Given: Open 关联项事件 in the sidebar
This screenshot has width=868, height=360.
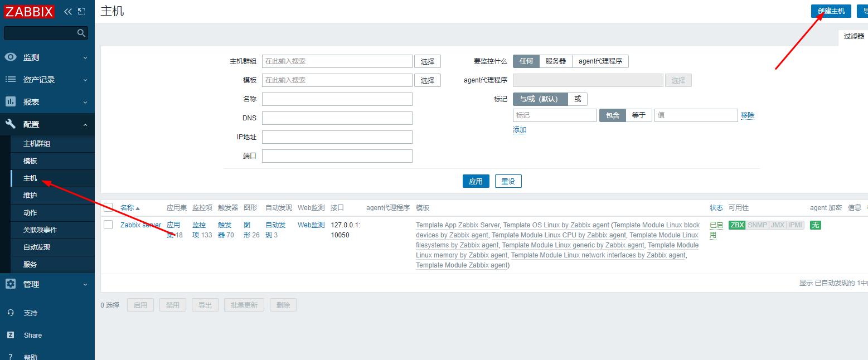Looking at the screenshot, I should point(40,230).
